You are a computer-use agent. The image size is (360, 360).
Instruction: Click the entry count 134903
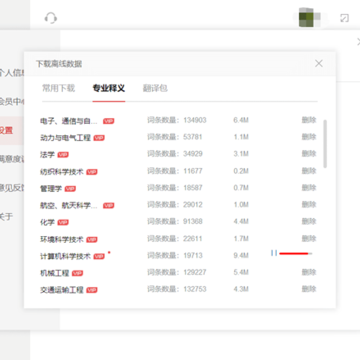(x=195, y=120)
